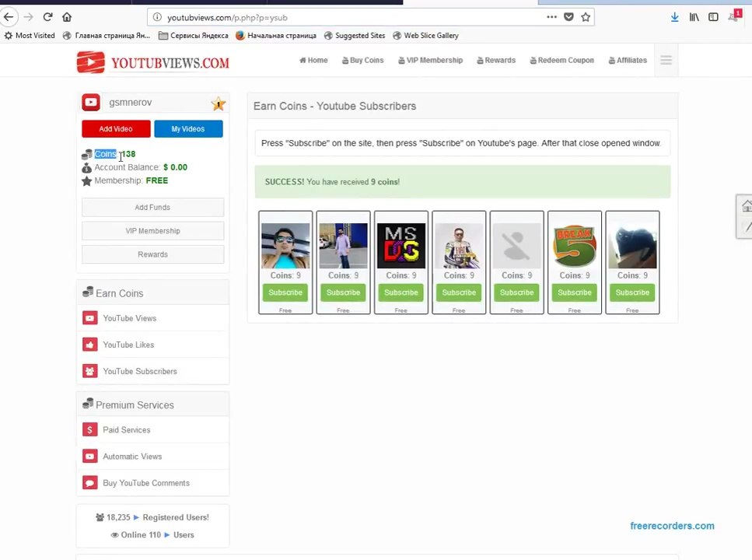This screenshot has width=752, height=560.
Task: Open page actions three-dot menu
Action: coord(551,17)
